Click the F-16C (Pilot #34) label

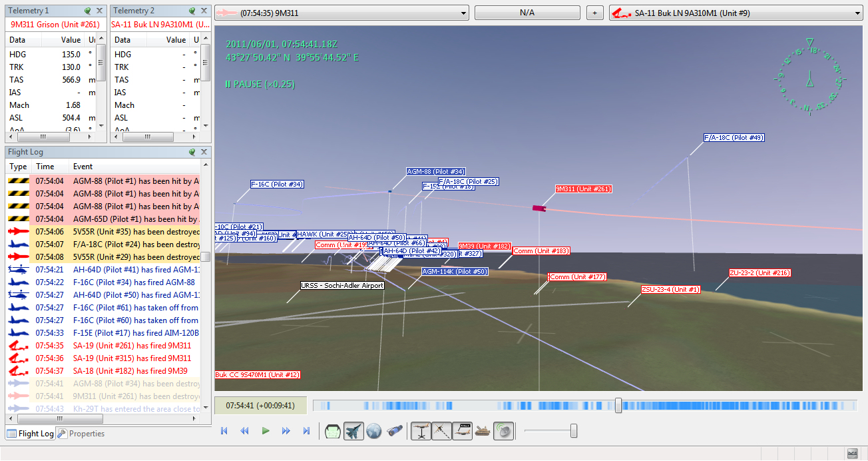277,185
